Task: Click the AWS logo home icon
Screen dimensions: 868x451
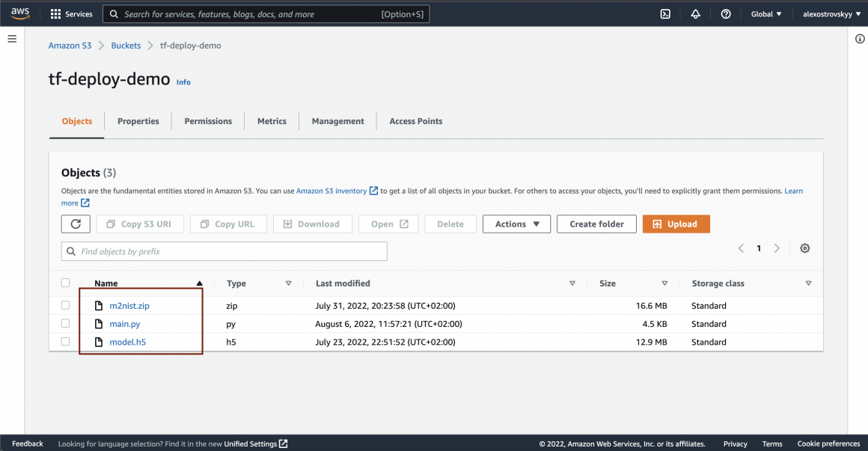Action: [x=20, y=13]
